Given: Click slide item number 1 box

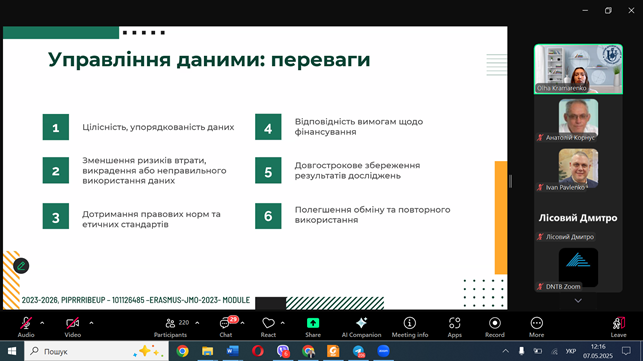Looking at the screenshot, I should click(56, 127).
